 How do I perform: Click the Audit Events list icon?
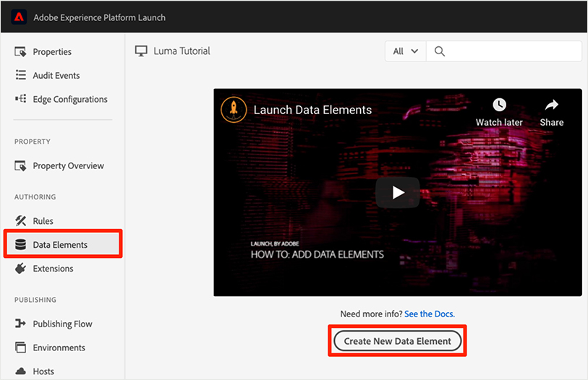(21, 75)
